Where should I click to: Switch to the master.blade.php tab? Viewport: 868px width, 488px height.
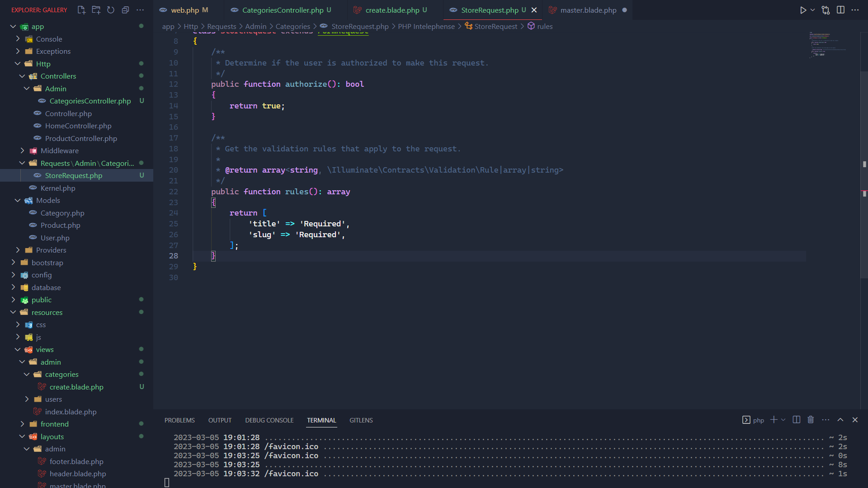point(588,10)
